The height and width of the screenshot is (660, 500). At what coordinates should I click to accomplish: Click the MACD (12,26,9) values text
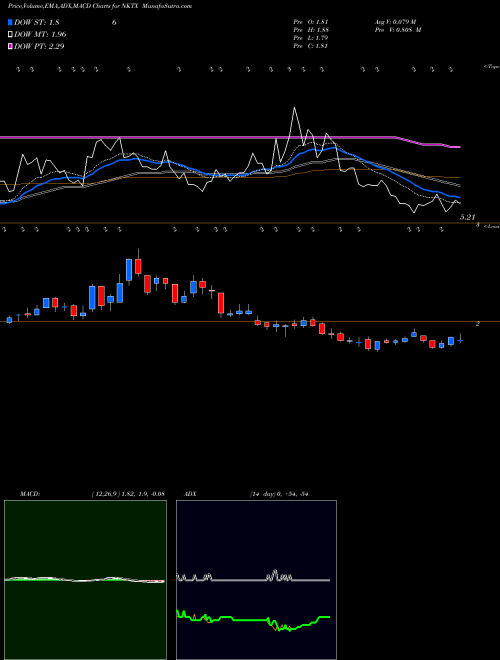[128, 494]
